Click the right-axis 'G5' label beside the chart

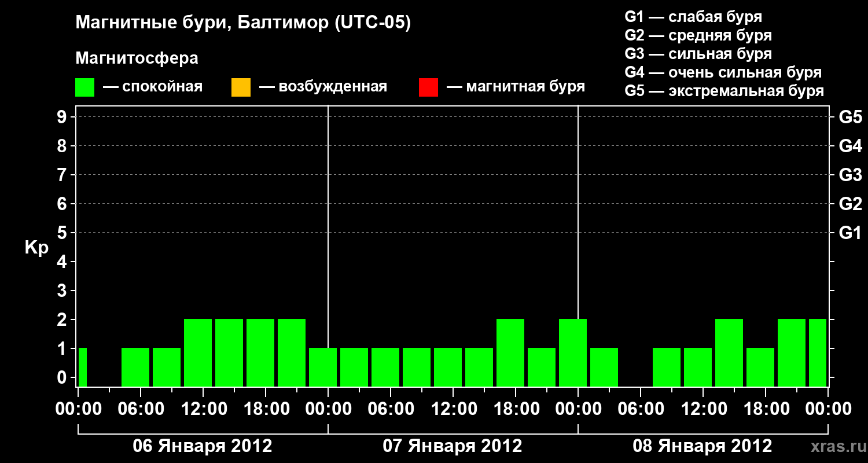pyautogui.click(x=850, y=117)
